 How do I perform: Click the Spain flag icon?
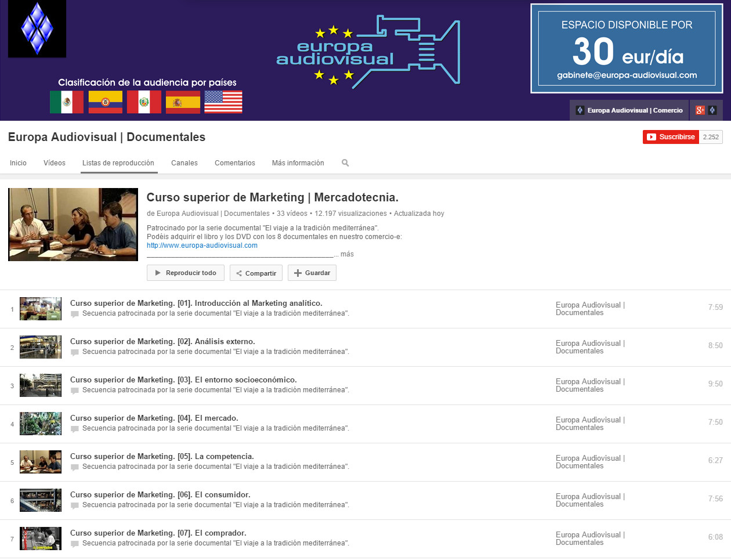[183, 102]
